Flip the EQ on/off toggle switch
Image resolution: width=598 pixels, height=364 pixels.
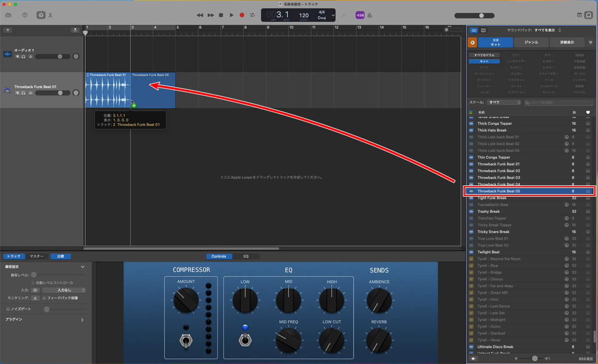[245, 340]
